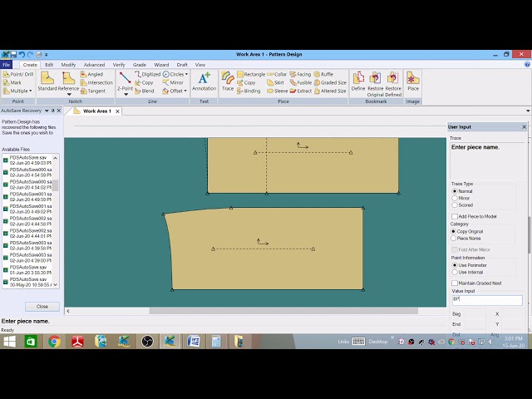Click Restore Defined bookmark
Viewport: 532px width, 399px height.
[x=393, y=84]
